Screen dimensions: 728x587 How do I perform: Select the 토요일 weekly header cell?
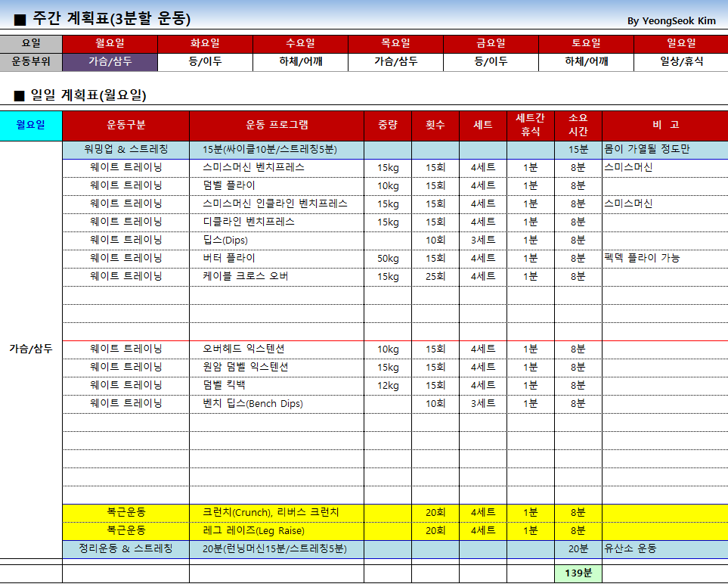[x=586, y=44]
